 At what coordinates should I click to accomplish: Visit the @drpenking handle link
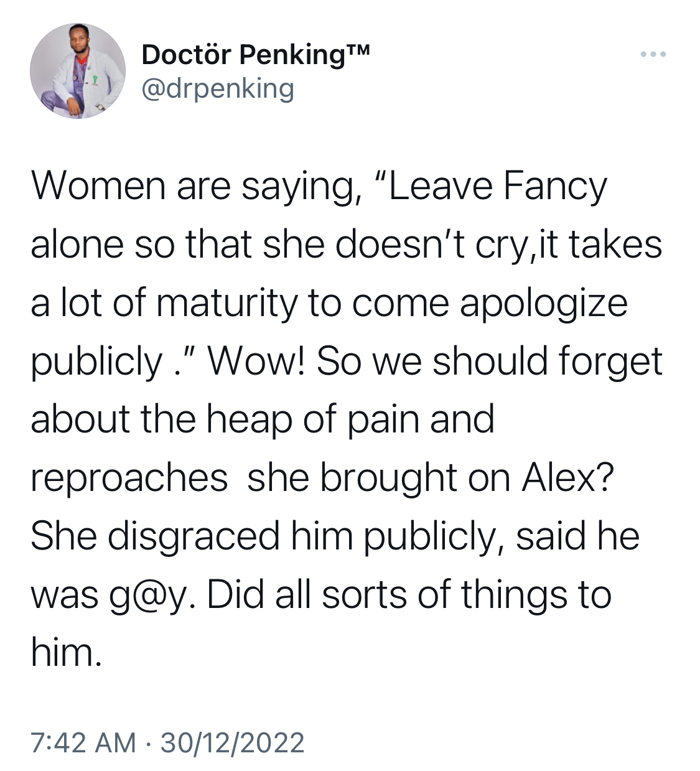[x=218, y=88]
